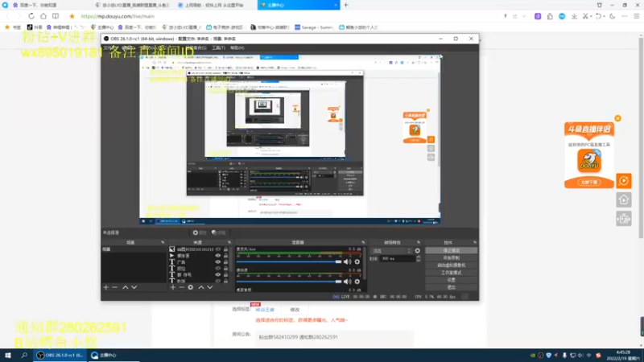Click the download button on Douyu ad

[589, 183]
